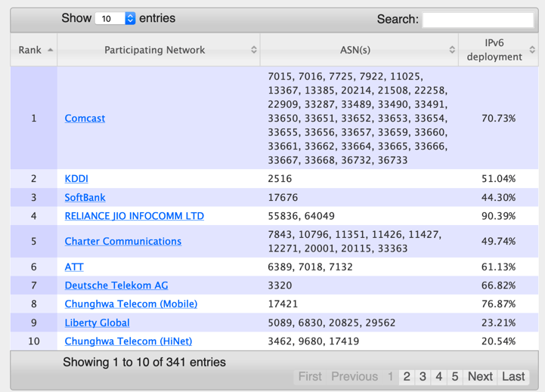The width and height of the screenshot is (545, 392).
Task: Click the Next pagination button
Action: tap(480, 377)
